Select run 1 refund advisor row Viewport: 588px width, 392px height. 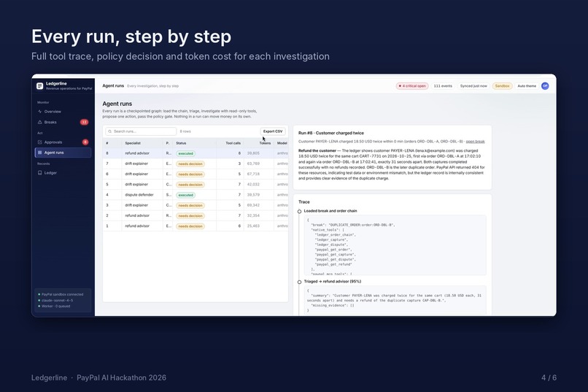tap(196, 226)
